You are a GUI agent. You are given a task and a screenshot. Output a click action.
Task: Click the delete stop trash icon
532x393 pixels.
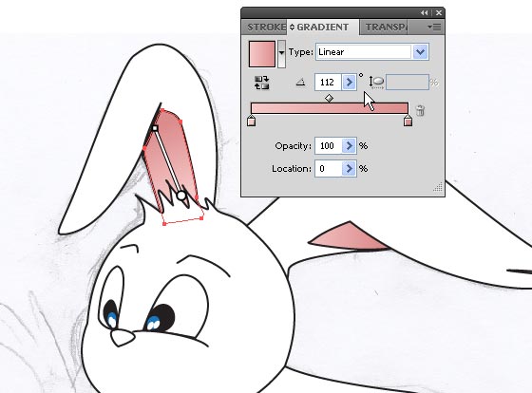[420, 110]
